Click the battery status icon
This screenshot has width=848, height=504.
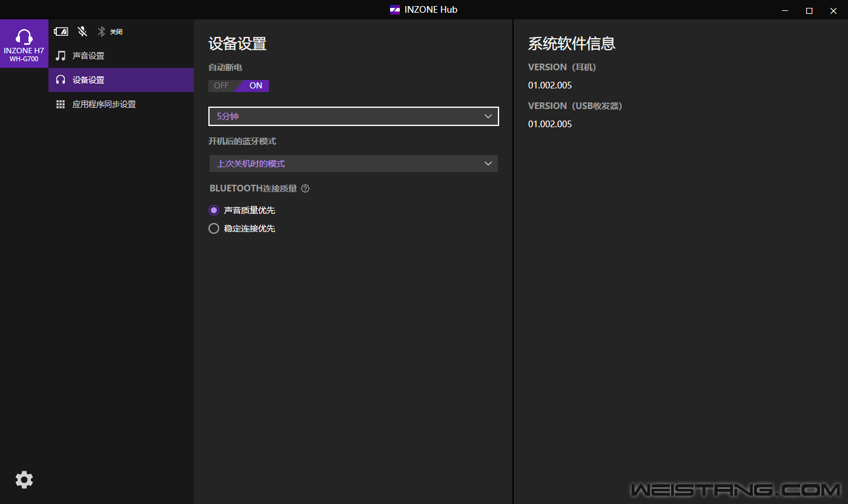61,31
